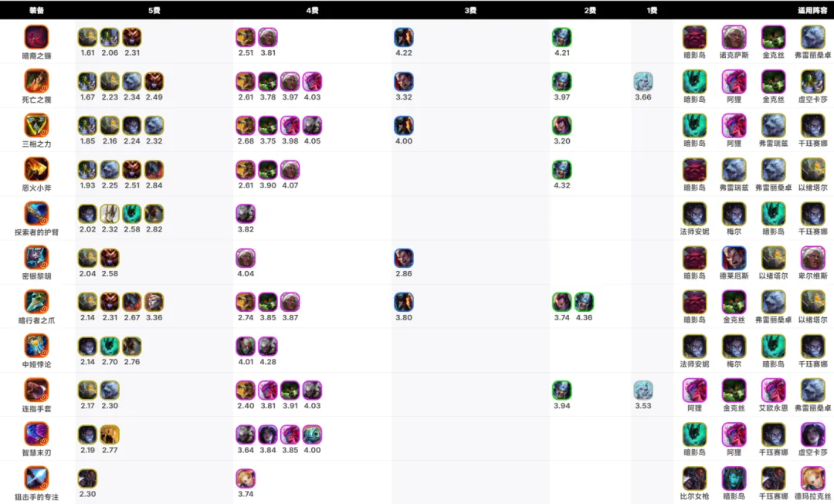Open the 死亡之蔑 item icon
Viewport: 834px width, 504px height.
pyautogui.click(x=37, y=81)
